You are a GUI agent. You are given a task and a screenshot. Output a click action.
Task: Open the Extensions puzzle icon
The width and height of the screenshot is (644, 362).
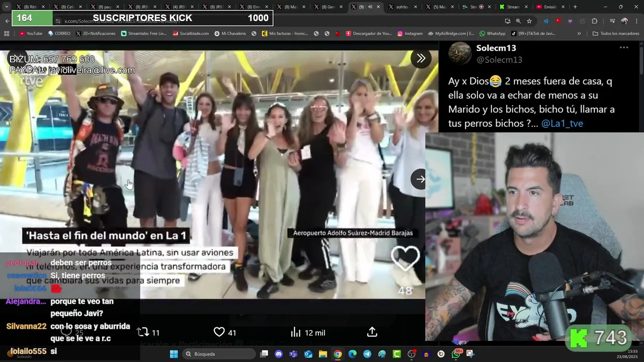click(x=594, y=21)
